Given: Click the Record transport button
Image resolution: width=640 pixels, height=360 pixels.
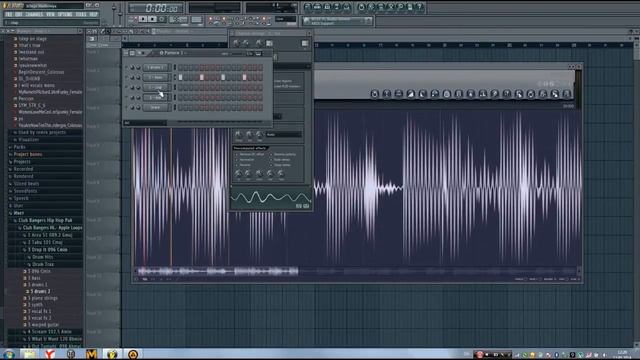Looking at the screenshot, I should point(162,19).
